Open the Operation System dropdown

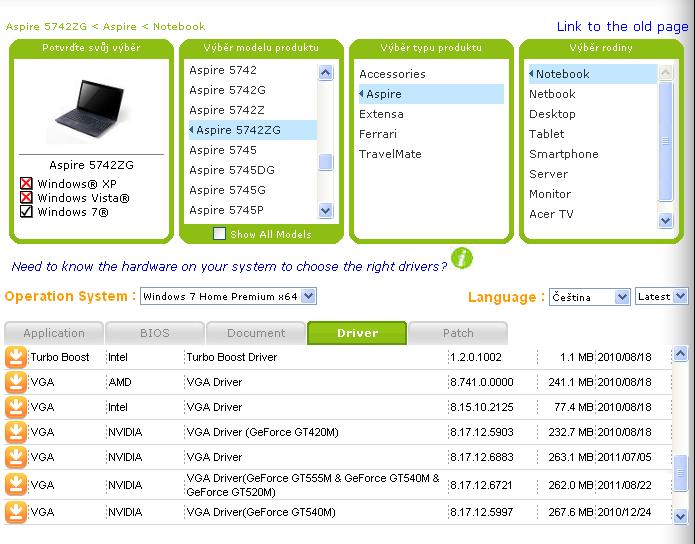click(x=228, y=296)
